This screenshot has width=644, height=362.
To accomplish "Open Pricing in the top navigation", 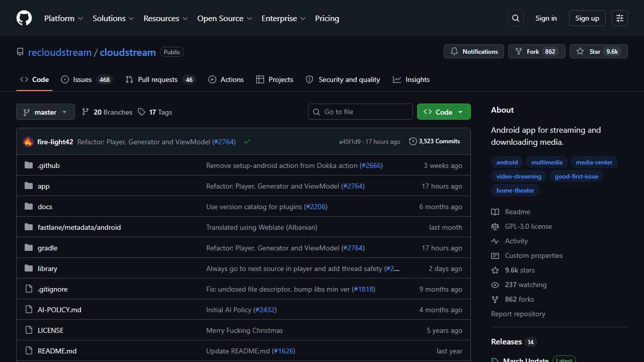I will click(327, 18).
